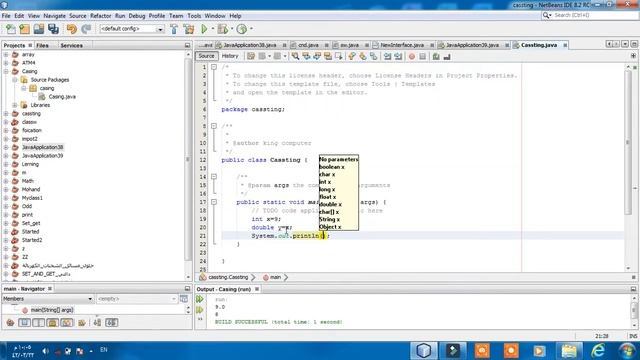Toggle Show Inherited Members in Navigator
This screenshot has width=640, height=360.
10,323
